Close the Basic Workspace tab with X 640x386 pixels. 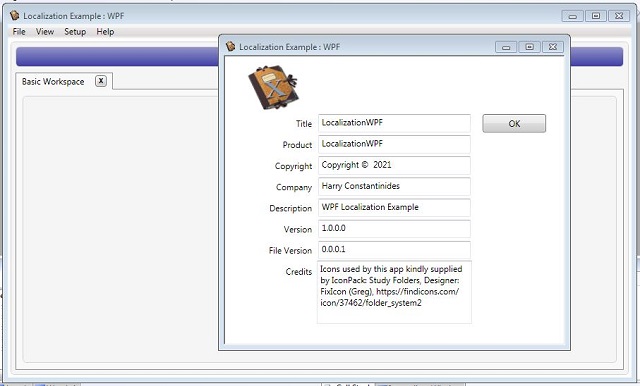pyautogui.click(x=101, y=81)
